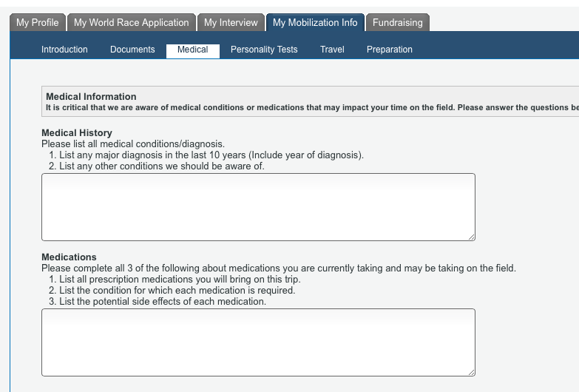Screen dimensions: 579x392
Task: Select the My Mobilization Info tab
Action: click(x=315, y=23)
